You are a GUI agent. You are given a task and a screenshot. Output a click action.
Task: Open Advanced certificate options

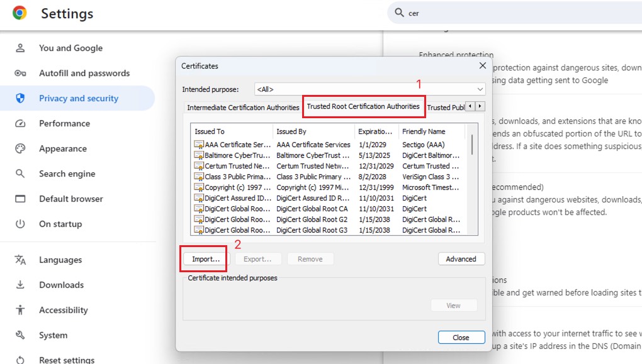coord(461,259)
